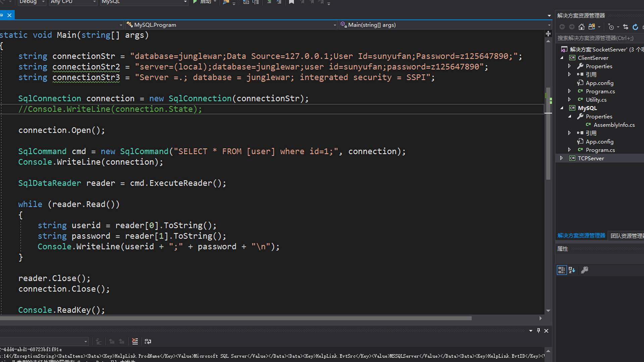Open the MySQL.Program type dropdown

click(x=231, y=25)
